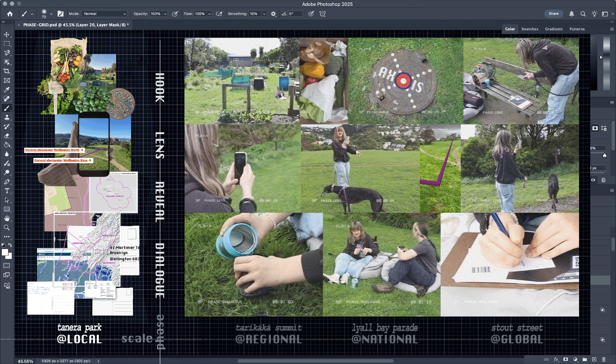Select the Horizontal Type tool

tap(7, 191)
